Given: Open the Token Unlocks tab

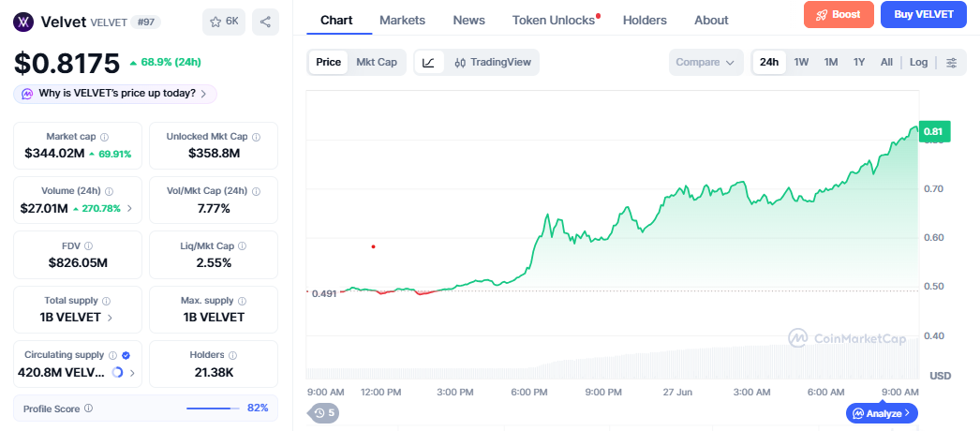Looking at the screenshot, I should pyautogui.click(x=554, y=21).
